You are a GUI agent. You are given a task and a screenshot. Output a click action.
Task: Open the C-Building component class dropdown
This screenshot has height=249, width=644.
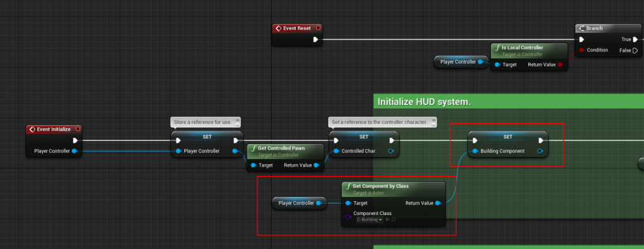click(370, 220)
